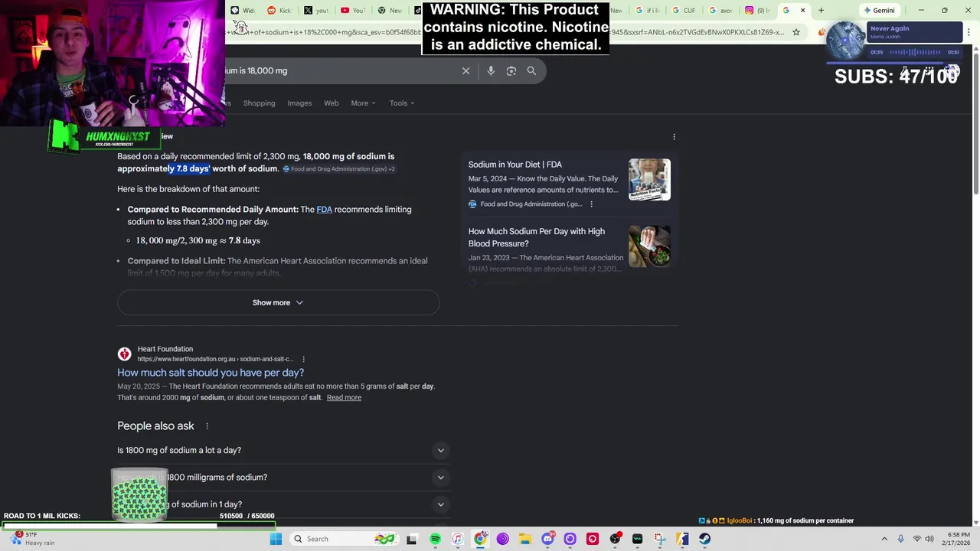This screenshot has height=551, width=980.
Task: Select the Shopping search filter
Action: coord(259,103)
